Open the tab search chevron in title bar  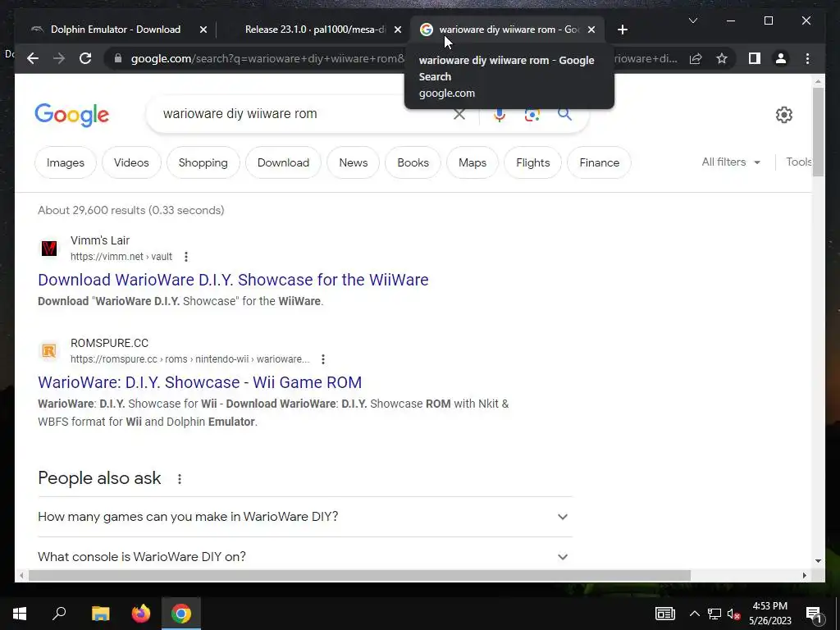[x=692, y=21]
